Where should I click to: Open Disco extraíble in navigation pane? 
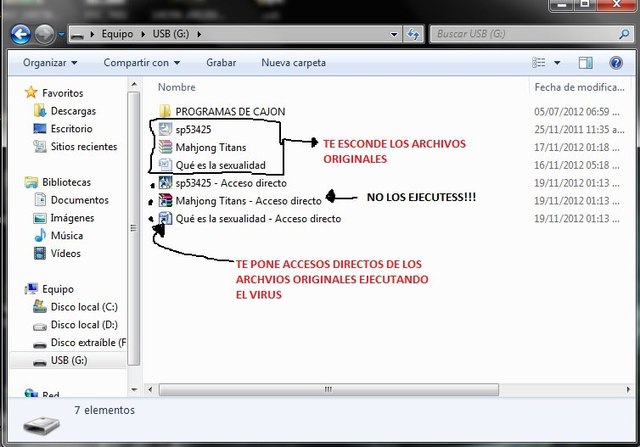88,342
